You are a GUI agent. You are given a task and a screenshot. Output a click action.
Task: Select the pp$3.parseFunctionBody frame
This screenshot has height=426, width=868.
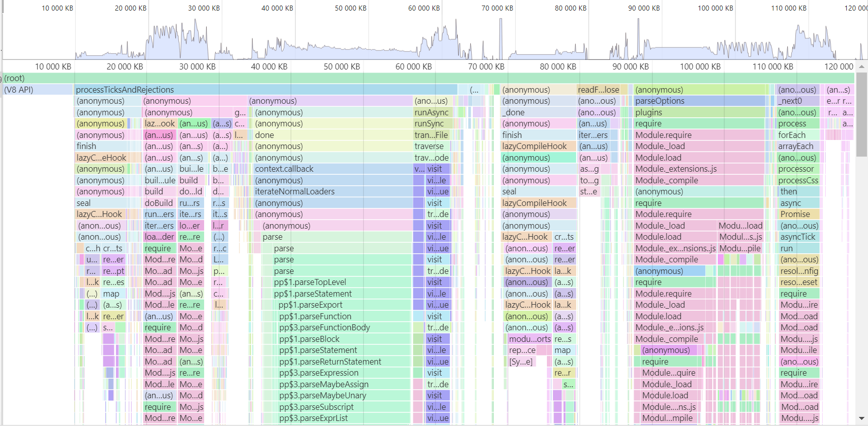coord(344,327)
